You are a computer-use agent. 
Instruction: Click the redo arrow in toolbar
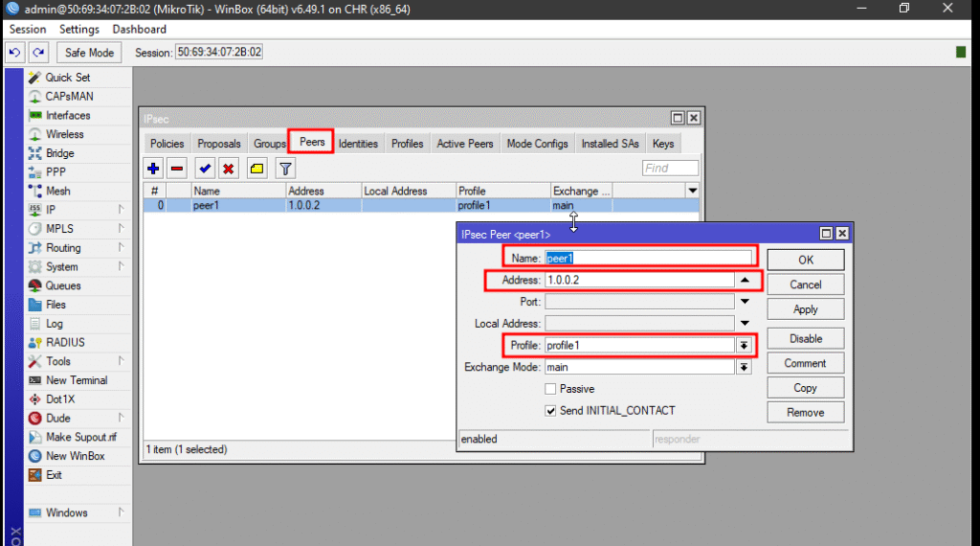coord(38,53)
